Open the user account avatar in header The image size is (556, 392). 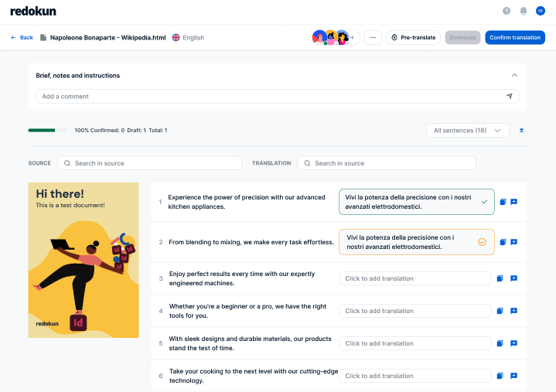(540, 11)
